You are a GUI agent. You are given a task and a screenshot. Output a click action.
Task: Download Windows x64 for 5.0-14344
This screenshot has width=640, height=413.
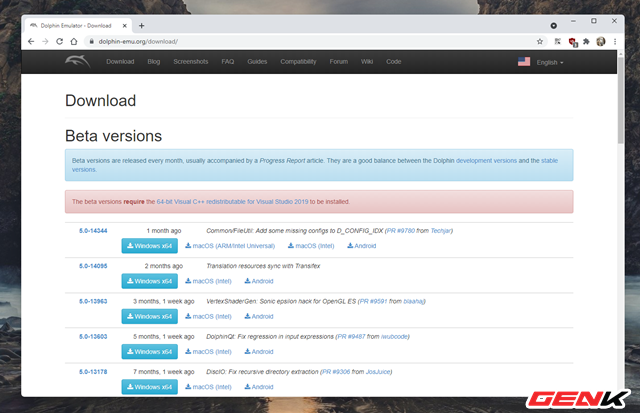[149, 246]
